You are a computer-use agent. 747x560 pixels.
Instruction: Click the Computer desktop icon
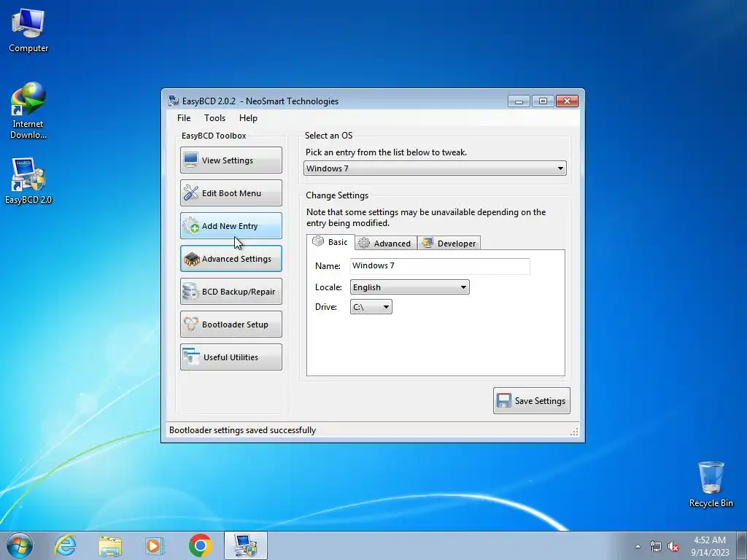28,31
